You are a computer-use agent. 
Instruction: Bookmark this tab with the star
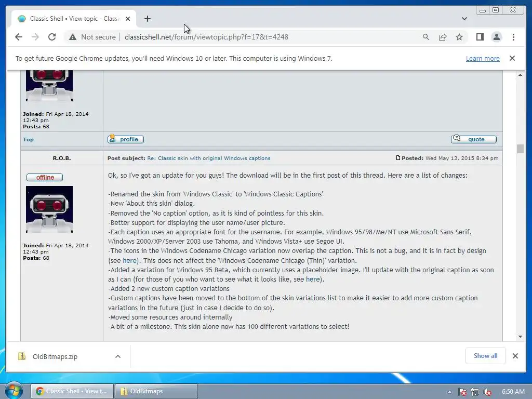[459, 37]
